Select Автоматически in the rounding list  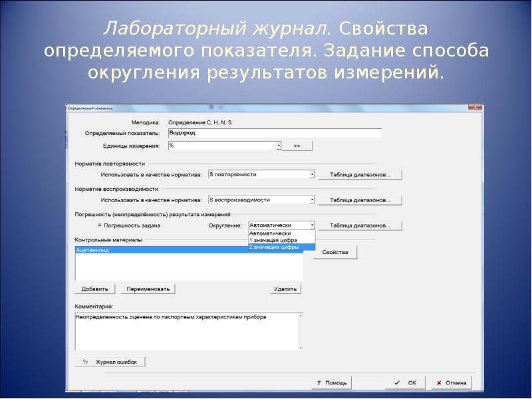273,233
